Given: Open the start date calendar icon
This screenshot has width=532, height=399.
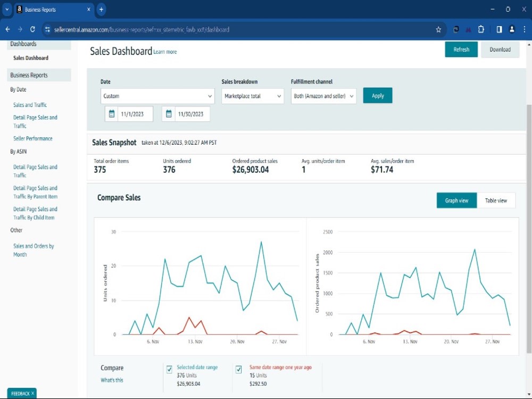Looking at the screenshot, I should (112, 114).
